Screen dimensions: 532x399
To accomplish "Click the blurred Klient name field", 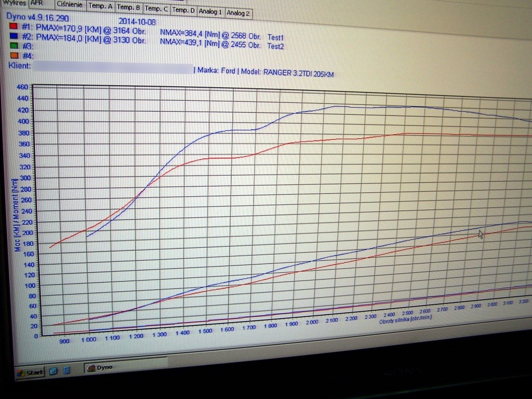I will pyautogui.click(x=112, y=68).
